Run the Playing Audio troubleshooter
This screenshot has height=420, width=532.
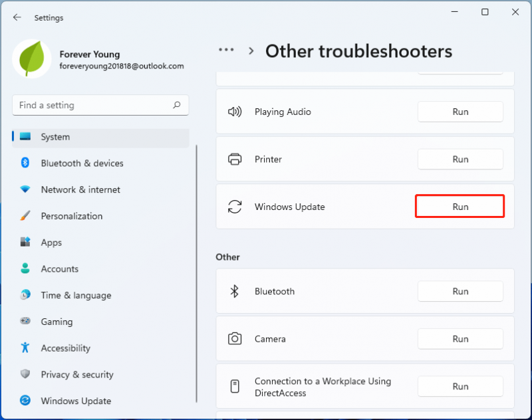coord(460,112)
